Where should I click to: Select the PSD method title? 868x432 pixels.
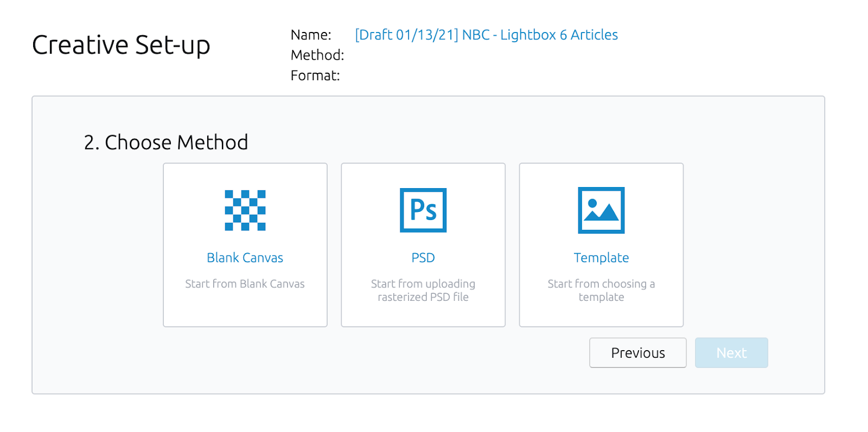click(x=423, y=258)
